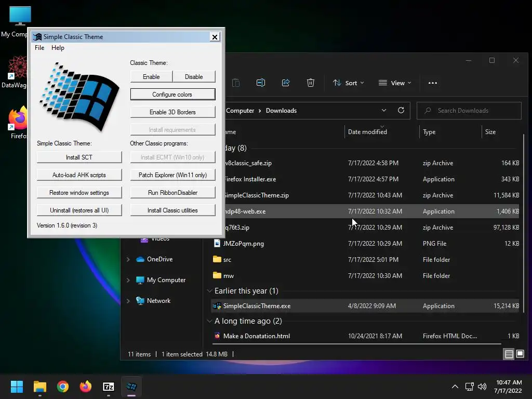Image resolution: width=532 pixels, height=399 pixels.
Task: Collapse the Earlier this year group
Action: [x=210, y=291]
